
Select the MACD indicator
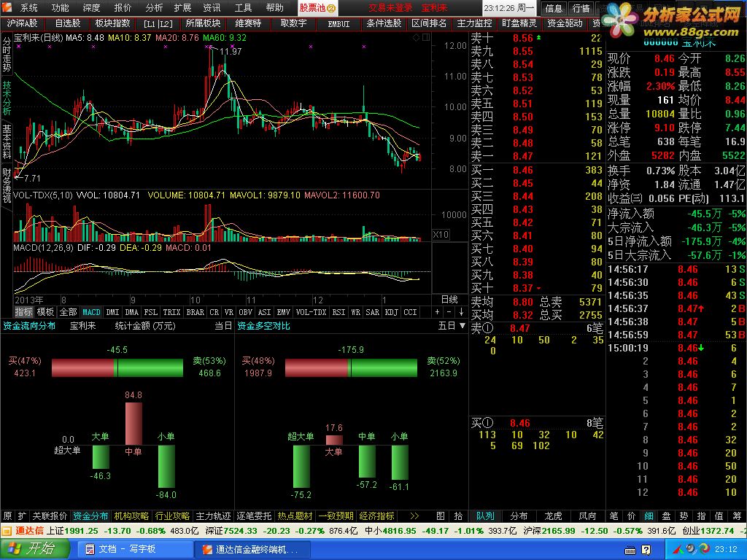tap(91, 312)
